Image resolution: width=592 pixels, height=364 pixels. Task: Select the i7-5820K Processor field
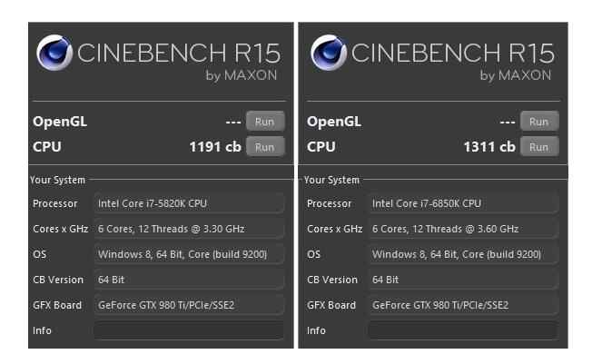(189, 203)
